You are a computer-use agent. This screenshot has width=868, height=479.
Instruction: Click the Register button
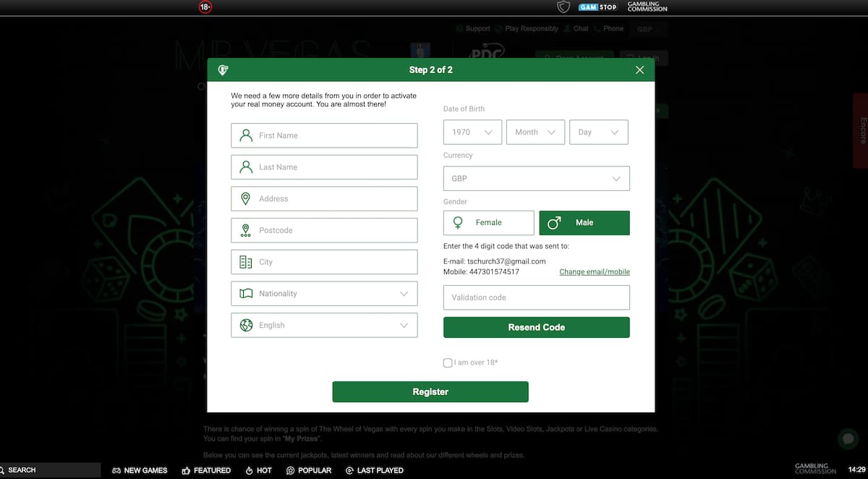tap(430, 391)
